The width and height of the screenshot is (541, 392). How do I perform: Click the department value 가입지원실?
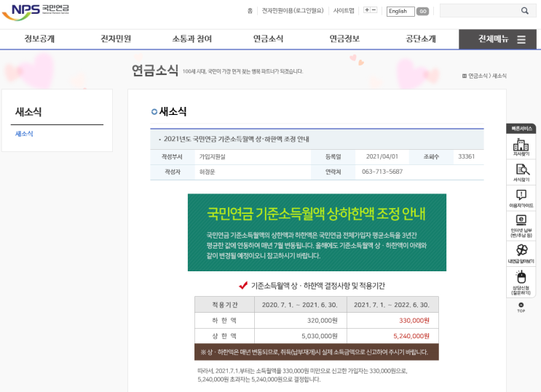point(212,157)
